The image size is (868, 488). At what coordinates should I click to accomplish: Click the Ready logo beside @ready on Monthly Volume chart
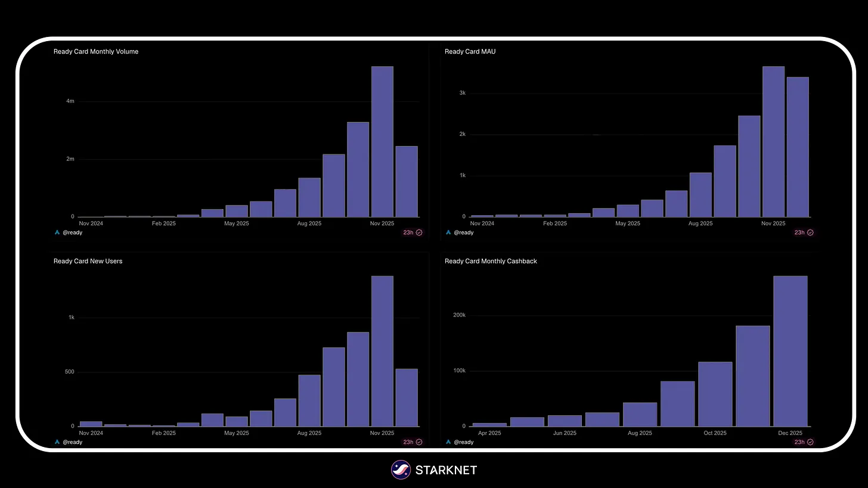pyautogui.click(x=57, y=232)
